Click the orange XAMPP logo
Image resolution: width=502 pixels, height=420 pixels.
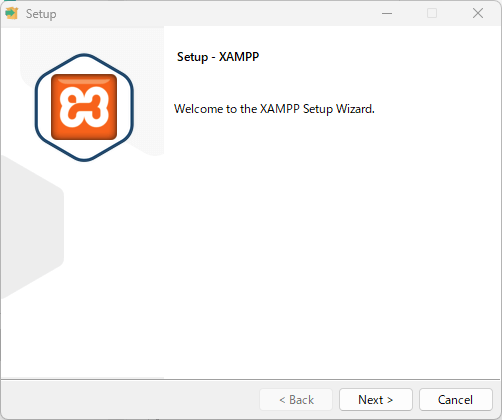(84, 107)
